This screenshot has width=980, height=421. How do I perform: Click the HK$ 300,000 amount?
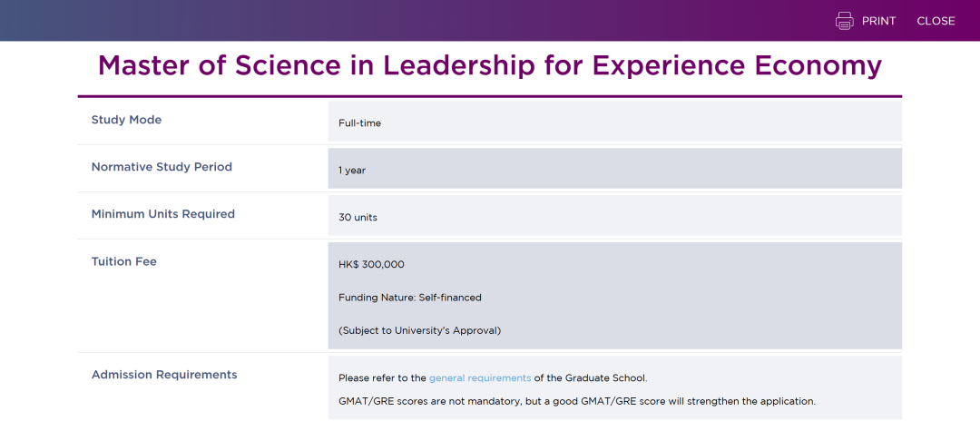(x=371, y=265)
